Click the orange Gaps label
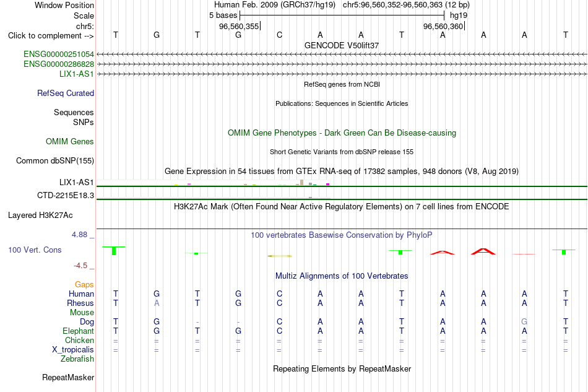This screenshot has height=392, width=588. point(84,285)
